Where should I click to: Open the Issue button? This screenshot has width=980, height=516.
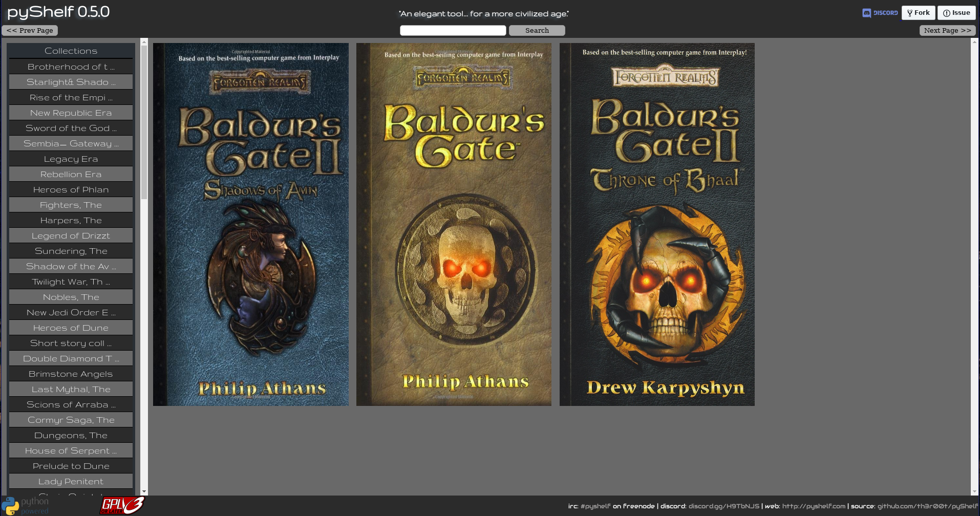coord(956,13)
